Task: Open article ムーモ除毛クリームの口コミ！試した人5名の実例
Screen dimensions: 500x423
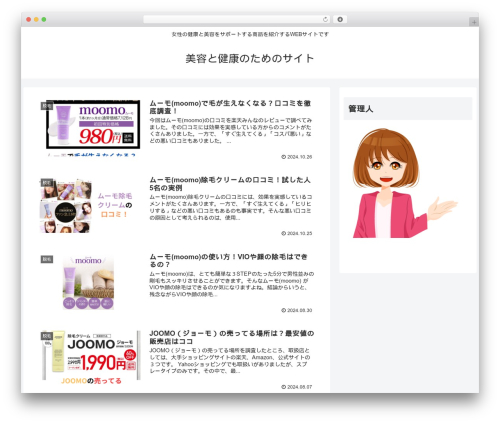Action: (x=230, y=184)
